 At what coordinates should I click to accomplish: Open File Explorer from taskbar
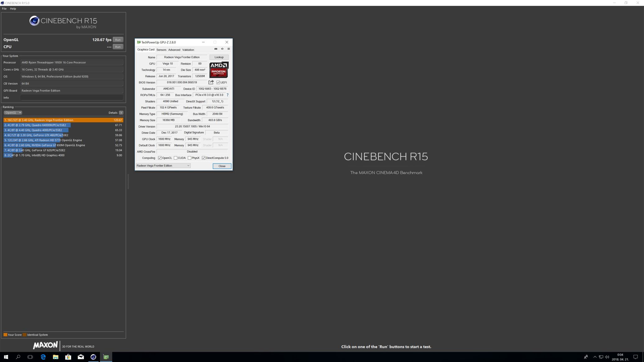[56, 357]
